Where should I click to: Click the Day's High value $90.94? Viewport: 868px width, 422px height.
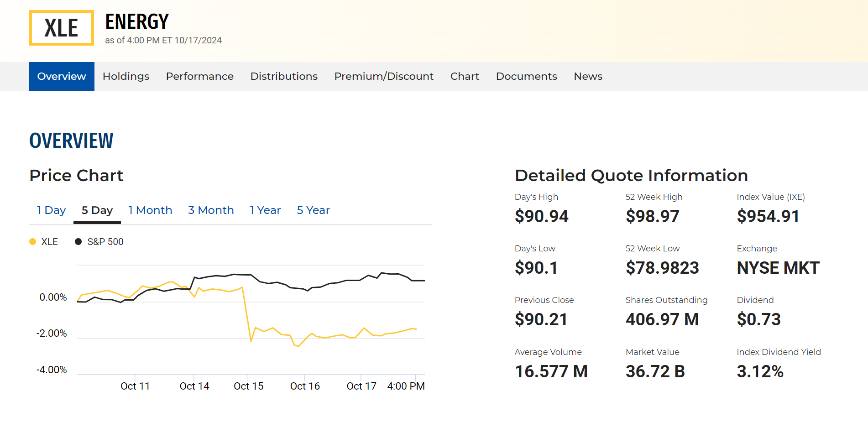[542, 216]
